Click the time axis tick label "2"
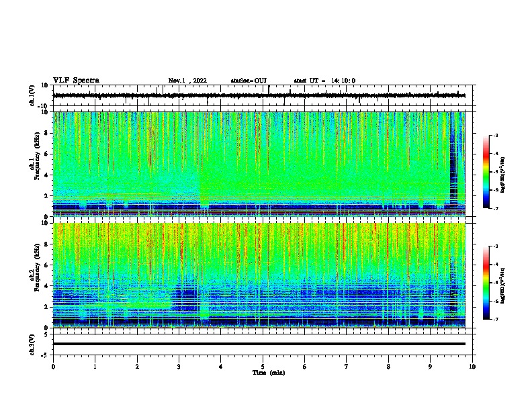This screenshot has width=532, height=411. (x=137, y=367)
